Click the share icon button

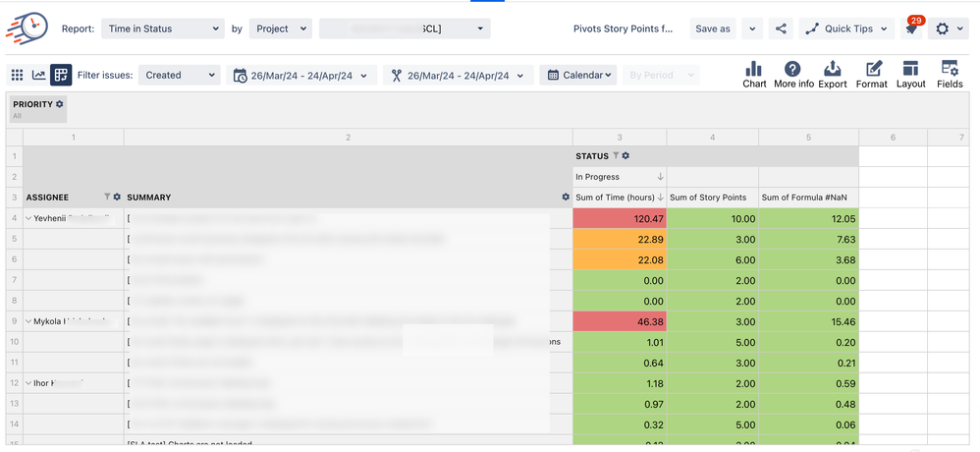coord(781,28)
